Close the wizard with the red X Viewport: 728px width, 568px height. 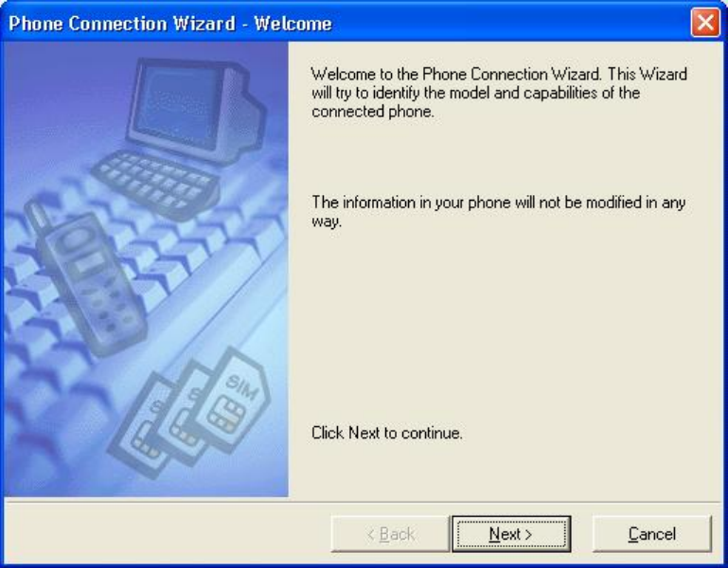[705, 22]
